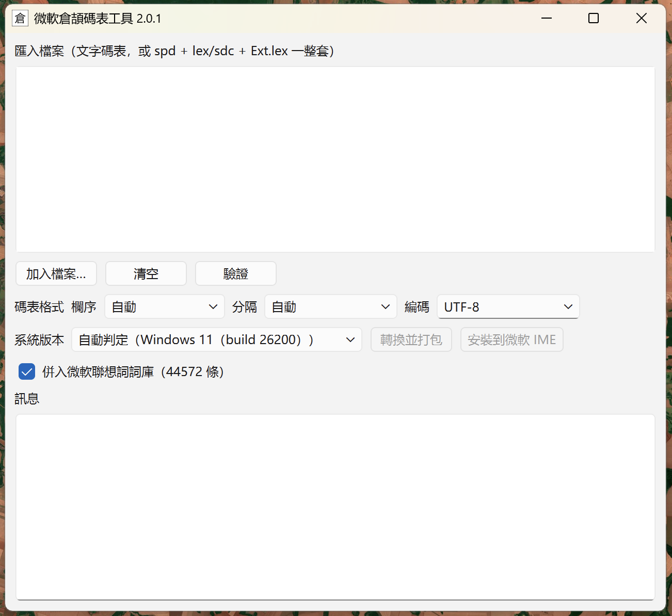Click the 安裝到微軟 IME button
Viewport: 672px width, 616px height.
[512, 339]
